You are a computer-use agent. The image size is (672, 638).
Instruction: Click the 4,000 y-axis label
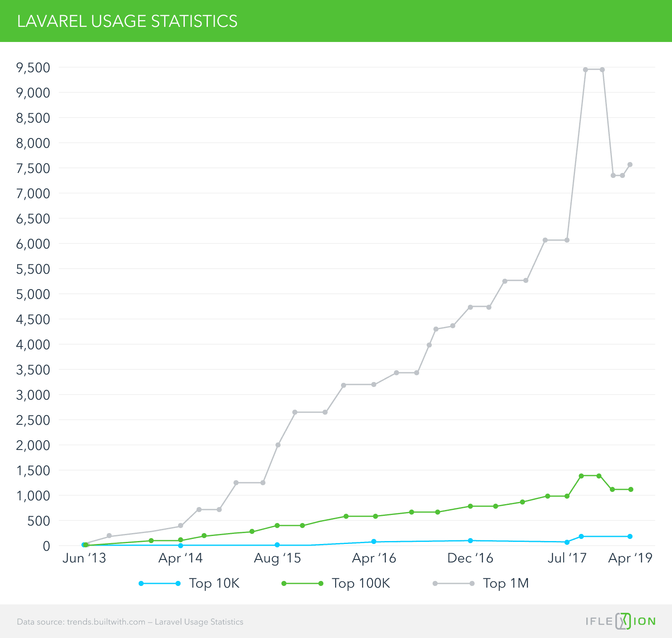pos(33,345)
